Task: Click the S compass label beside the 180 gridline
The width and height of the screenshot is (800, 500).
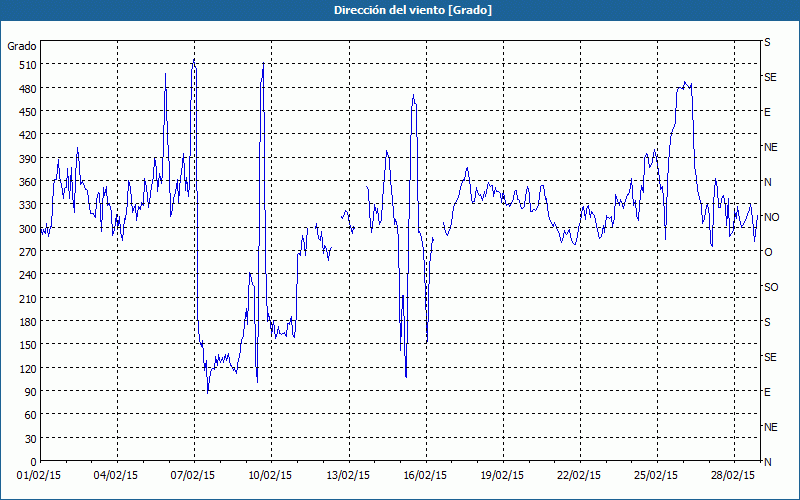Action: pos(767,322)
